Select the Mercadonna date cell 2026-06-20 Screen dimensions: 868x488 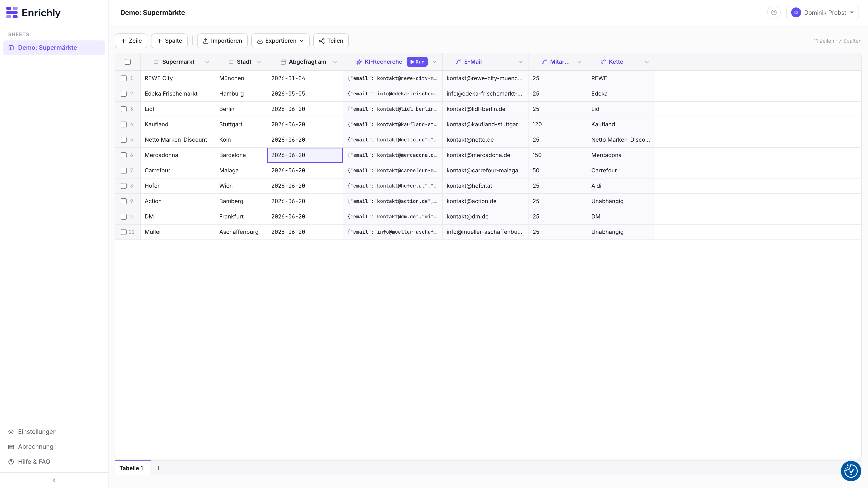coord(305,155)
